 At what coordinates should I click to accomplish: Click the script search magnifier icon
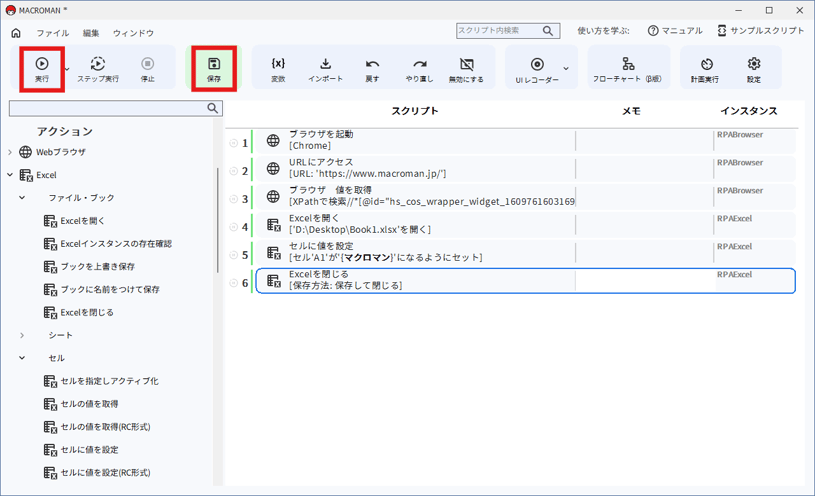click(x=548, y=31)
